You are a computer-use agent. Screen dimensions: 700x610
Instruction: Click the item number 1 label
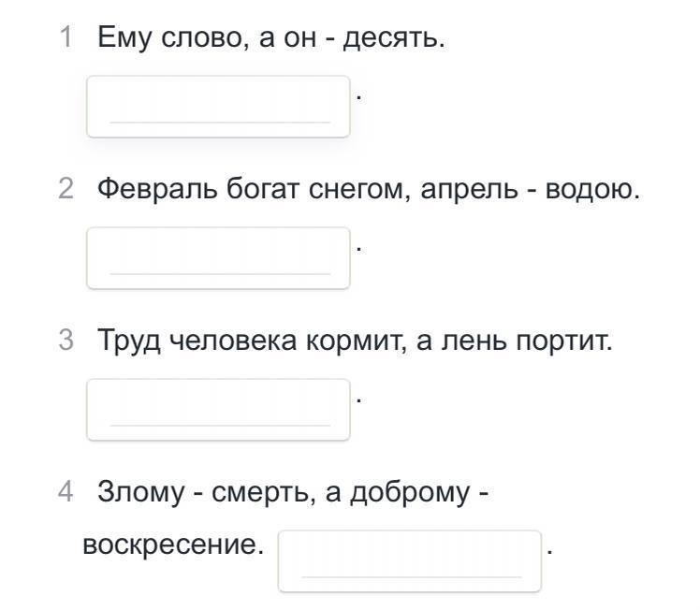coord(66,36)
